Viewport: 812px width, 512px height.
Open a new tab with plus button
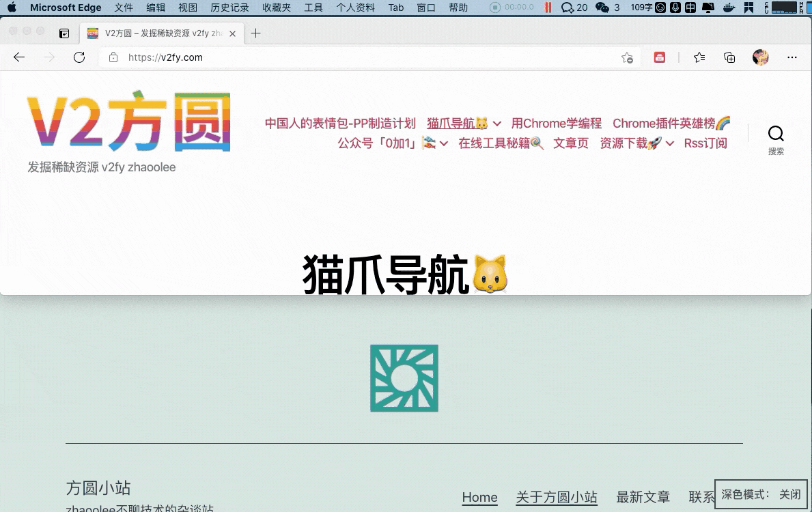(x=255, y=33)
